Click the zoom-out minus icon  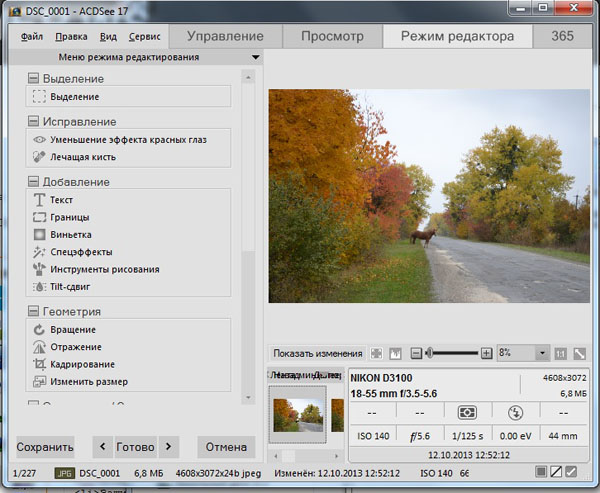tap(416, 353)
